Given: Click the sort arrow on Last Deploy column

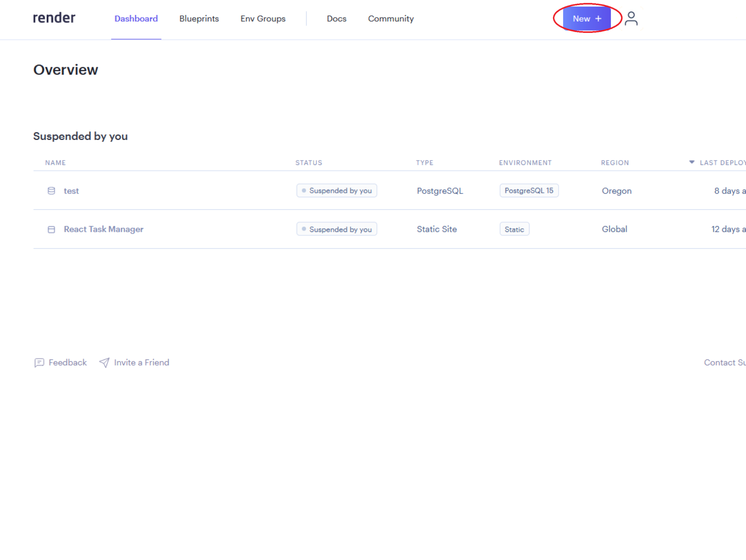Looking at the screenshot, I should pos(692,162).
